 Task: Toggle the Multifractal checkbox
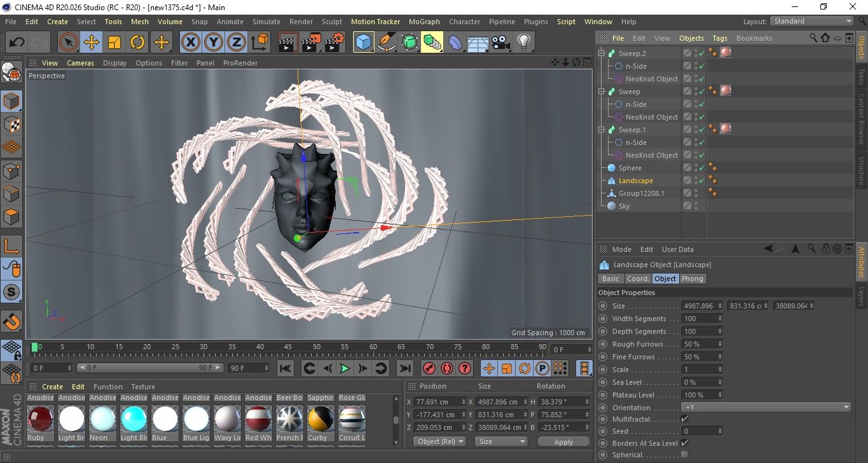(x=684, y=418)
